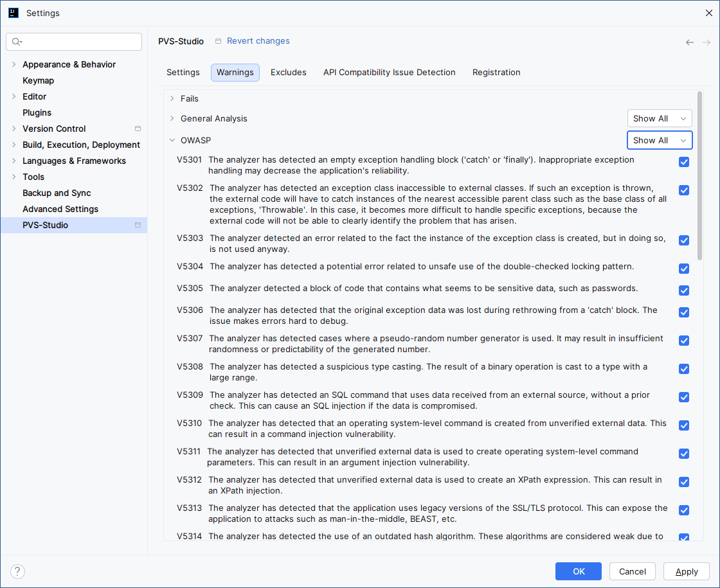
Task: Open the Registration tab
Action: tap(496, 72)
